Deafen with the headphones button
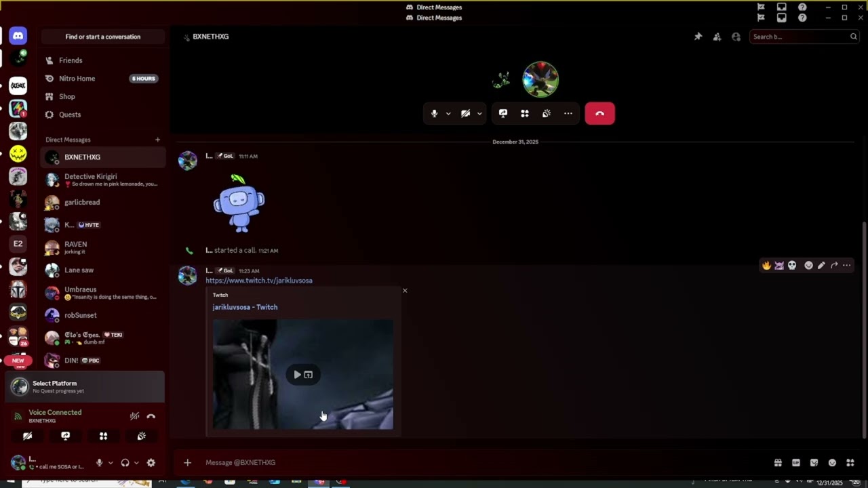The image size is (868, 488). tap(125, 463)
